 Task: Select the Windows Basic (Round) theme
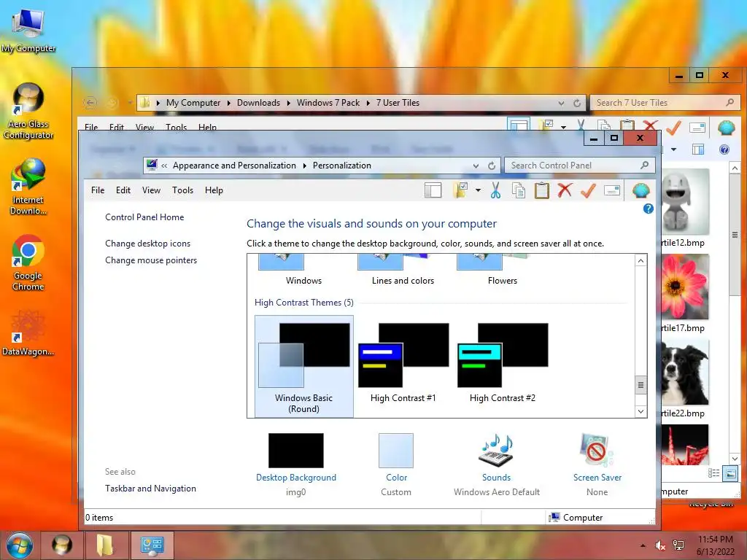click(x=304, y=367)
